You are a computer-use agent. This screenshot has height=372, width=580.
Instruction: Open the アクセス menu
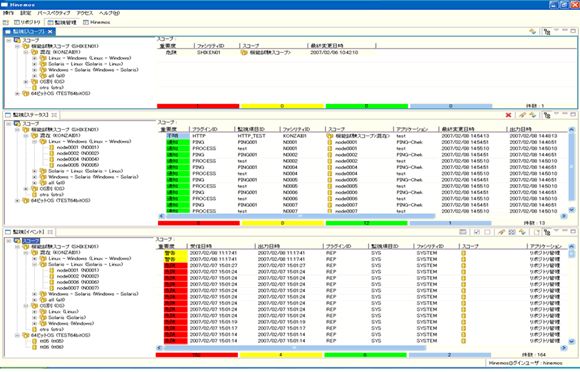[85, 13]
